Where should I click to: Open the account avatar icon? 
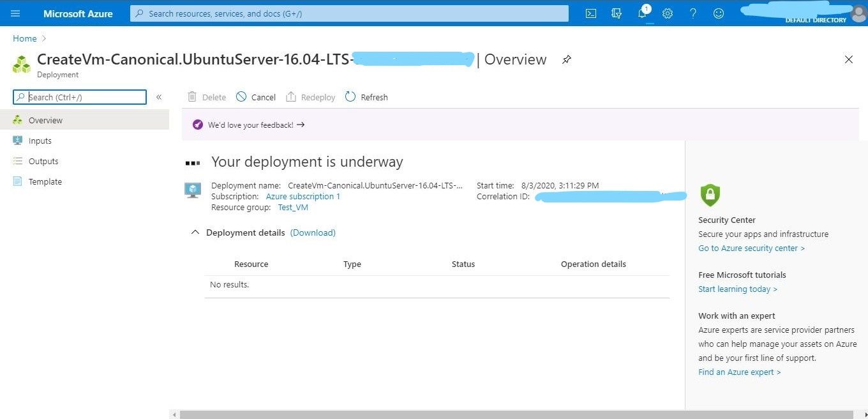[x=858, y=13]
